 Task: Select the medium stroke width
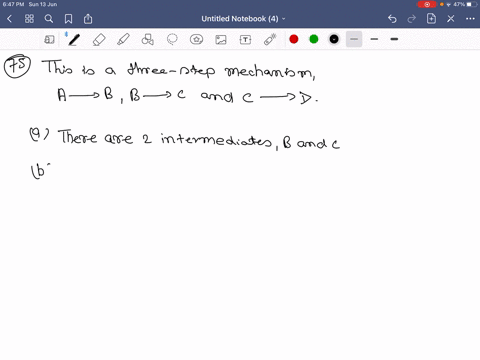[x=374, y=39]
